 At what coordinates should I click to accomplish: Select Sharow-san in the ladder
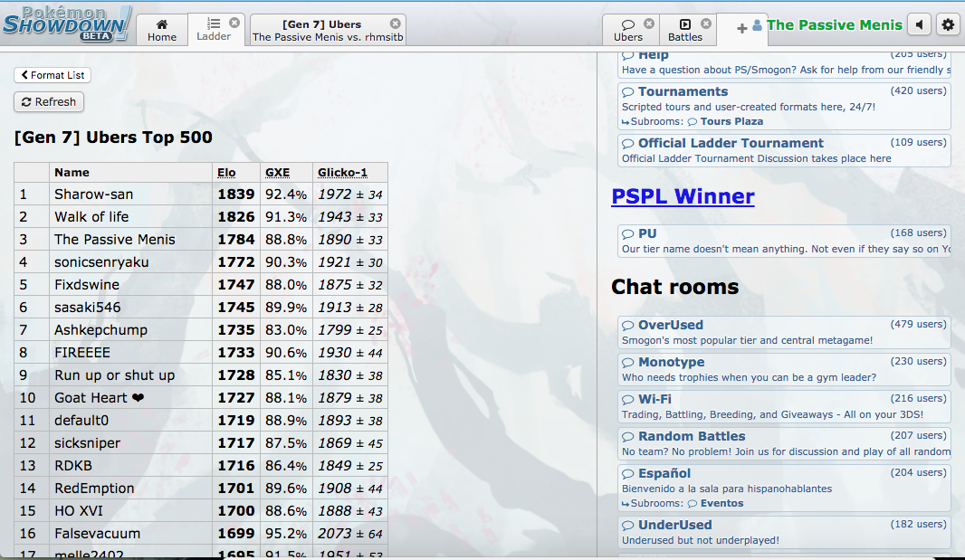[x=93, y=195]
